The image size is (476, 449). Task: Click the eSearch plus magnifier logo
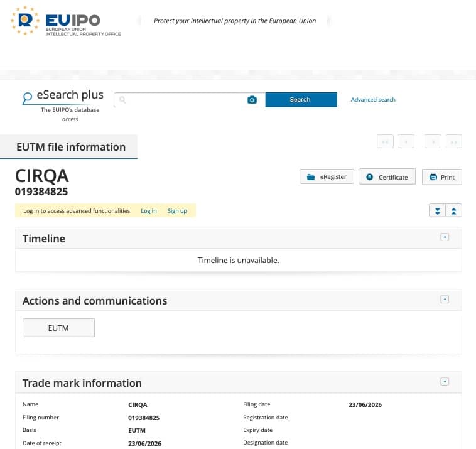click(x=28, y=97)
